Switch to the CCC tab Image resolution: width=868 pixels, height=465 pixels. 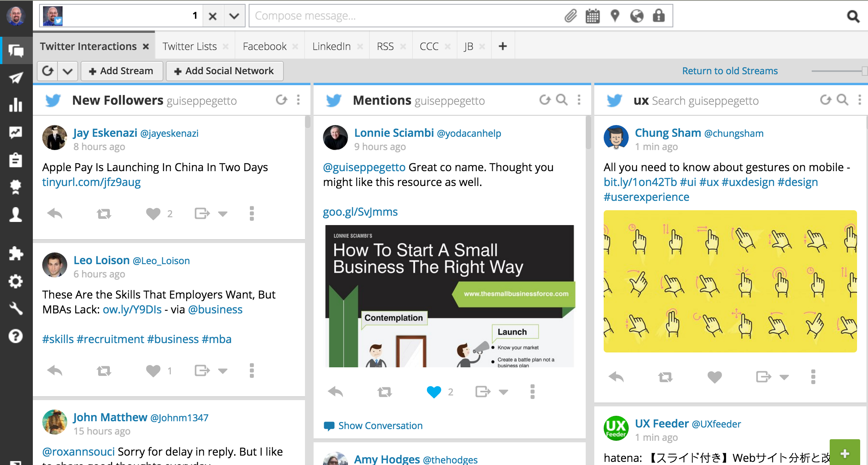(x=429, y=46)
